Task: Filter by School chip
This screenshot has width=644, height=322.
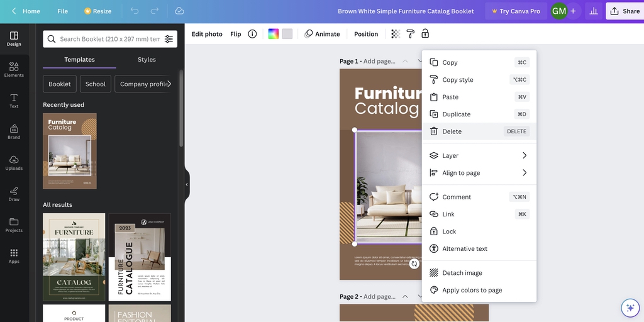Action: 96,84
